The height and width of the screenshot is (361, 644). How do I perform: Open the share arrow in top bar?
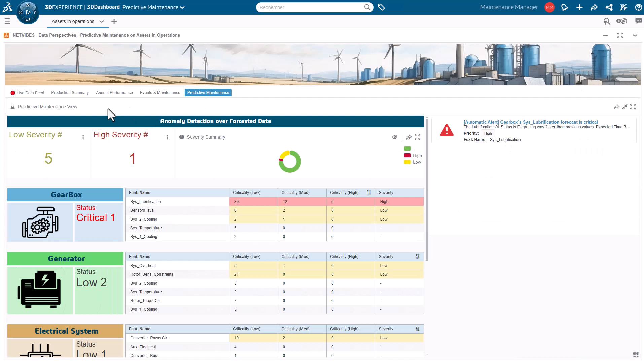(594, 7)
